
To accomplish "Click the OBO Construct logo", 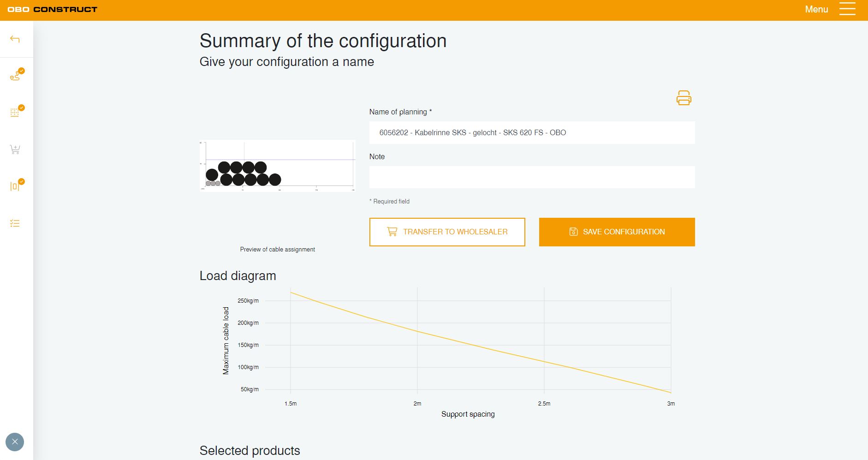I will tap(53, 9).
